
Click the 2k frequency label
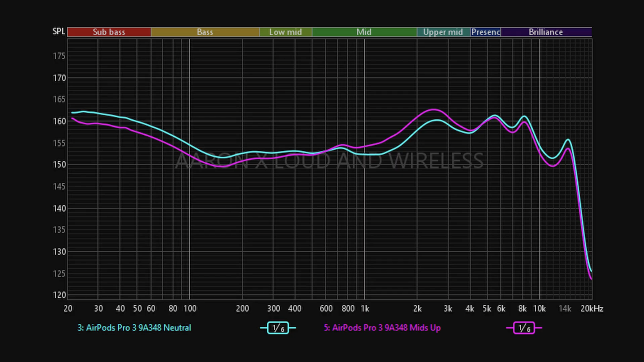(x=418, y=308)
